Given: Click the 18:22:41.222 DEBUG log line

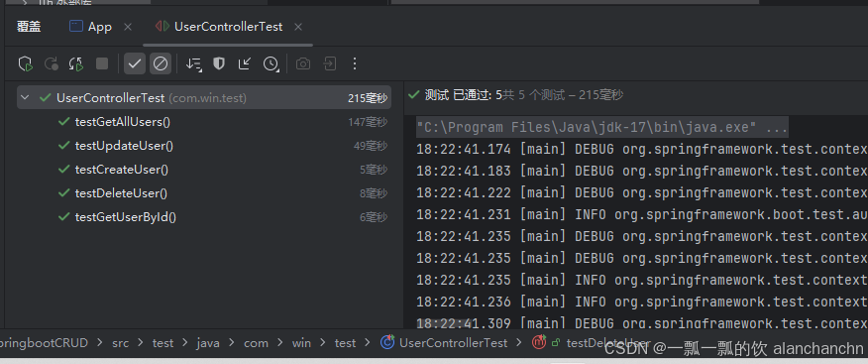Looking at the screenshot, I should click(642, 192).
